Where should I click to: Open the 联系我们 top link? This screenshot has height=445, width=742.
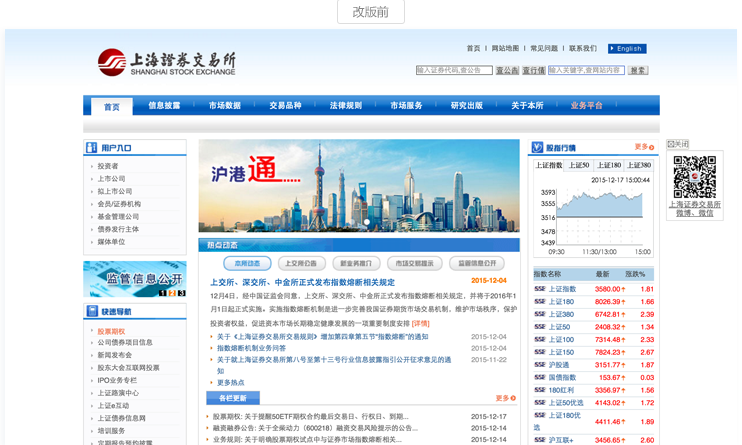(583, 48)
